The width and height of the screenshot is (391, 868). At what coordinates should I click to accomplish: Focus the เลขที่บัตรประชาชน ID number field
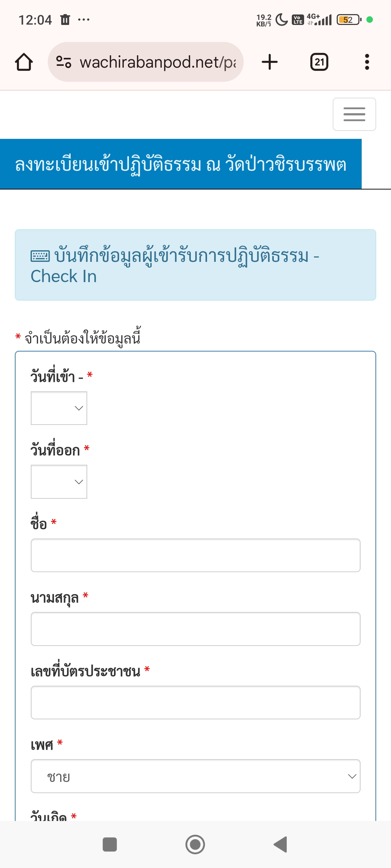point(195,702)
